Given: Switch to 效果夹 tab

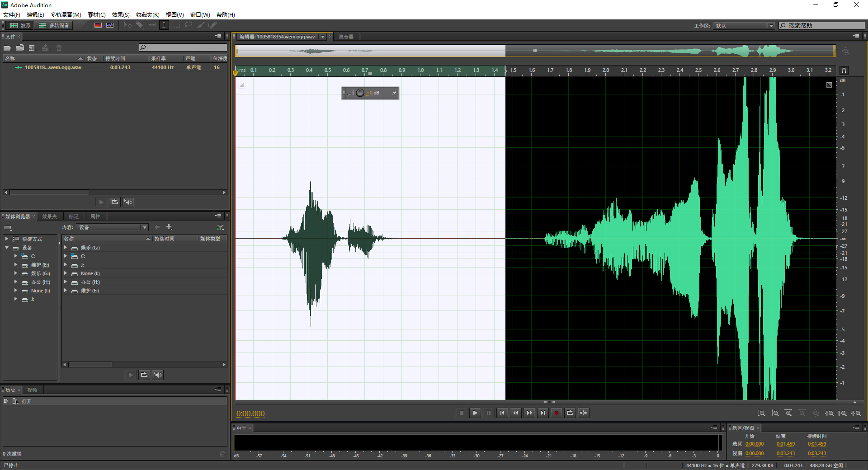Looking at the screenshot, I should 50,216.
